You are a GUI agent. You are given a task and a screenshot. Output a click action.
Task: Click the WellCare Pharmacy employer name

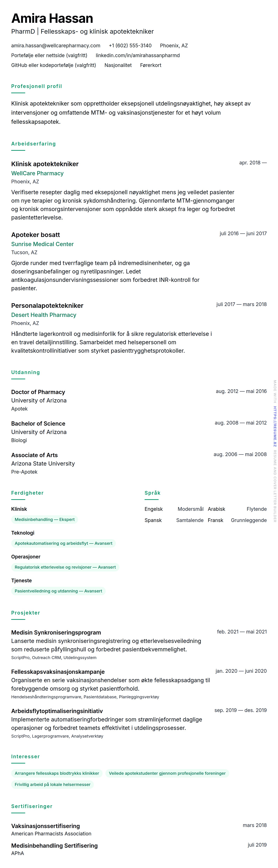coord(37,173)
